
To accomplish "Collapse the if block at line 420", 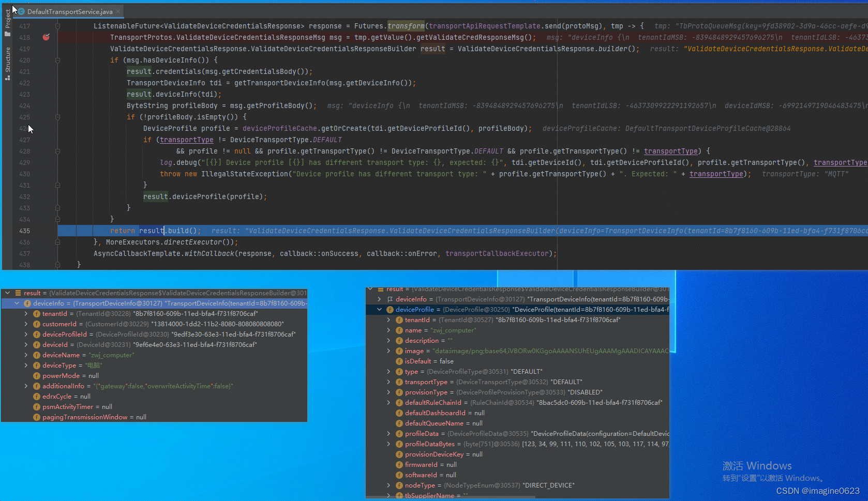I will point(57,60).
